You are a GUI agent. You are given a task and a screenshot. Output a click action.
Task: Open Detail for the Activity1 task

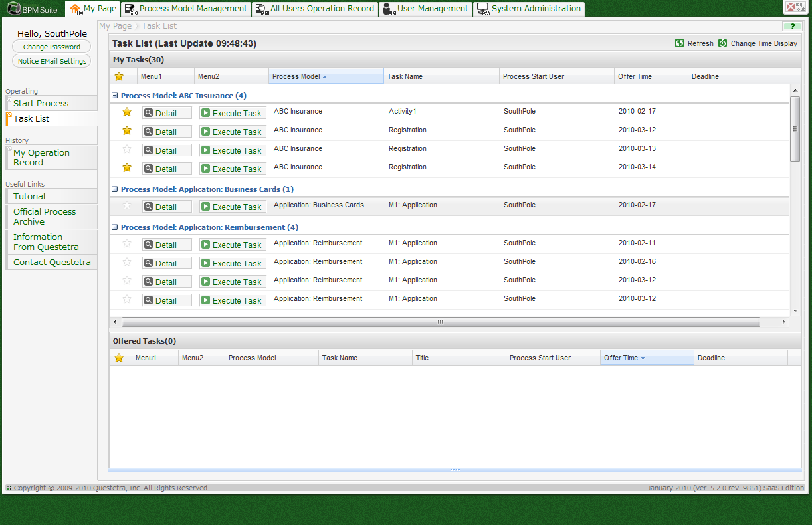(167, 113)
